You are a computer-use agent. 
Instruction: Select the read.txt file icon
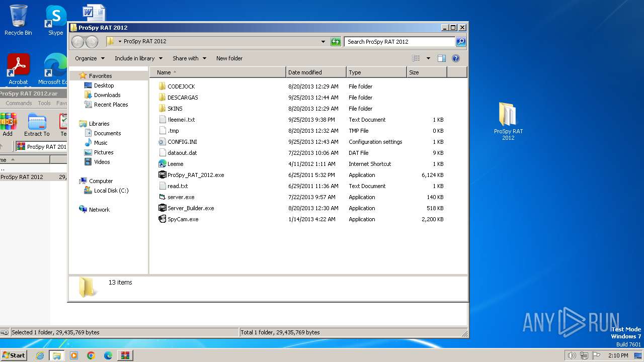point(162,186)
